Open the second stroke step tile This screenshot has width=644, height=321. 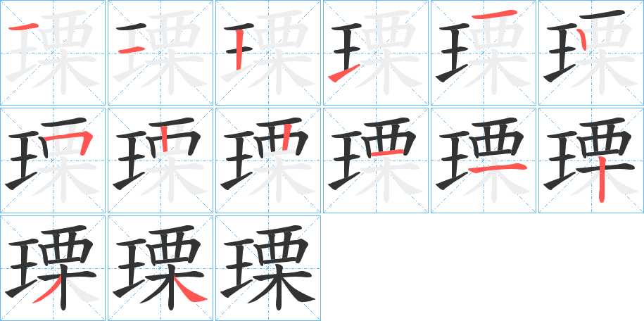coord(160,53)
